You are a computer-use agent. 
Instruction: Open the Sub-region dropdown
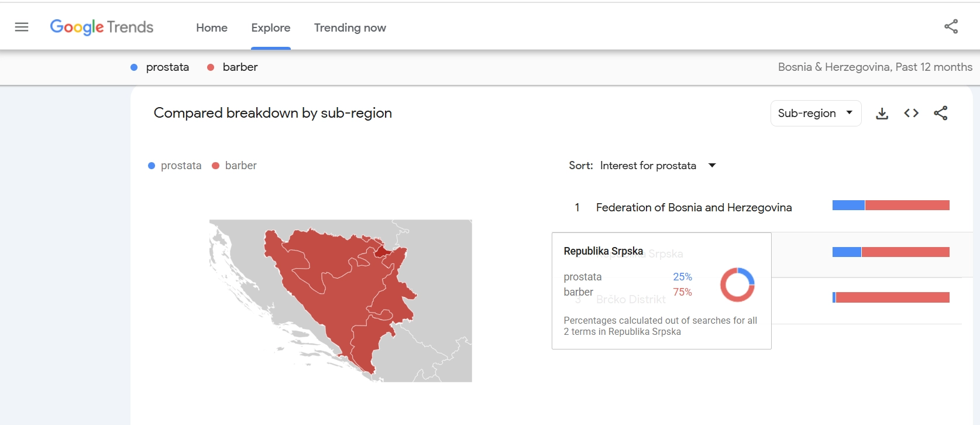coord(815,114)
